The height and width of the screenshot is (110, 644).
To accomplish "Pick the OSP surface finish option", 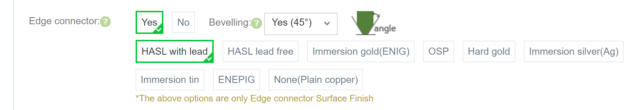I will pos(438,51).
